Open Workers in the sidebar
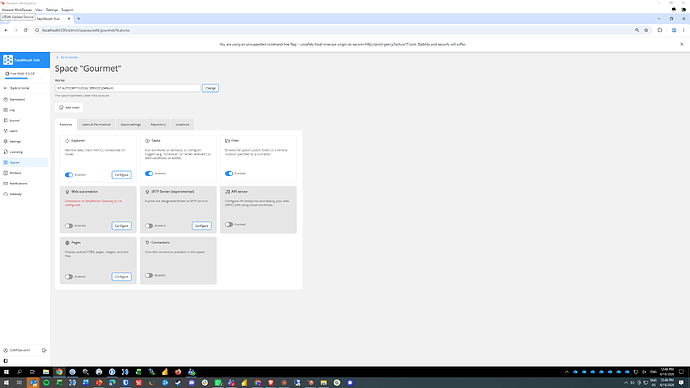Screen dimensions: 690x388 (x=25, y=173)
